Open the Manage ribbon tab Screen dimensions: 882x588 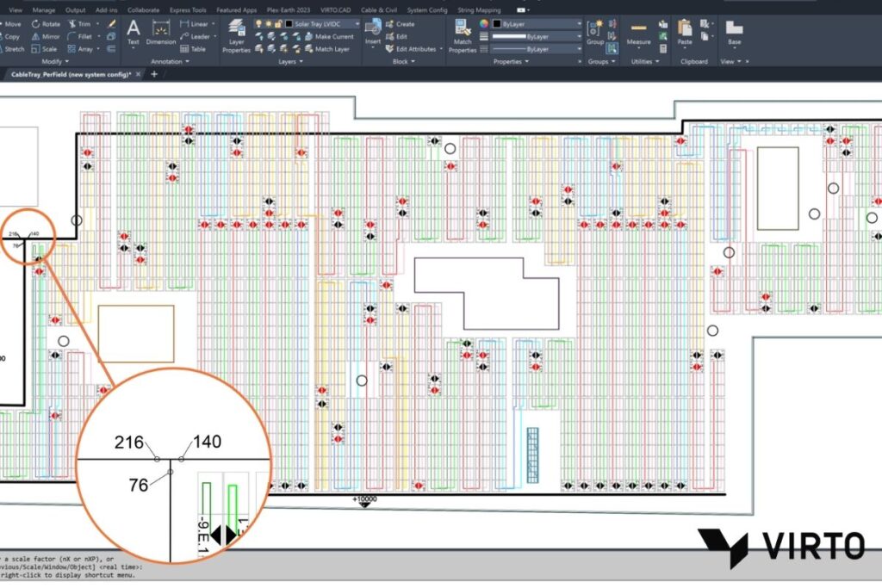click(x=43, y=9)
